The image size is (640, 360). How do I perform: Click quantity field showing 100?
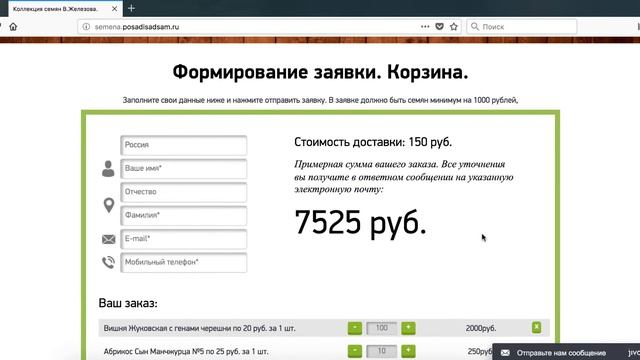pyautogui.click(x=382, y=328)
